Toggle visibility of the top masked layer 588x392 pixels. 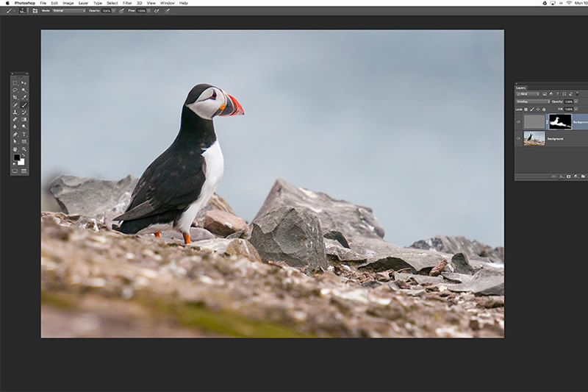coord(518,121)
